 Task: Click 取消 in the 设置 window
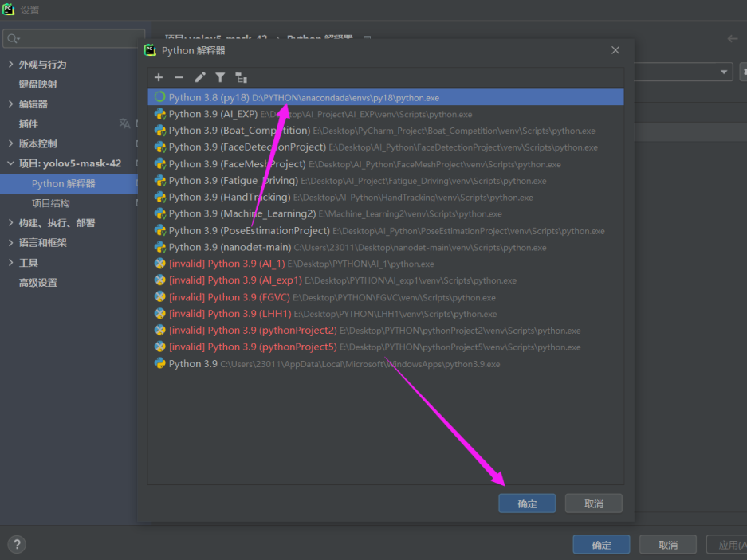click(668, 544)
